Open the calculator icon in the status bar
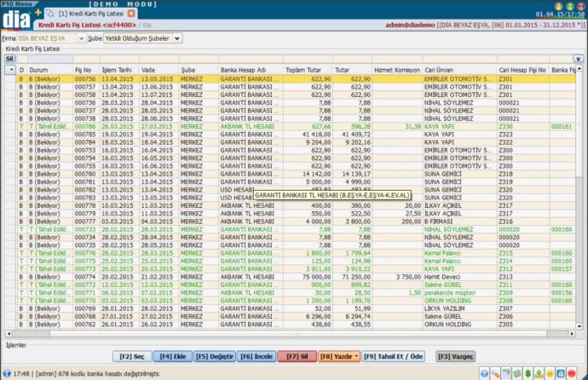Image resolution: width=588 pixels, height=380 pixels. click(x=506, y=373)
